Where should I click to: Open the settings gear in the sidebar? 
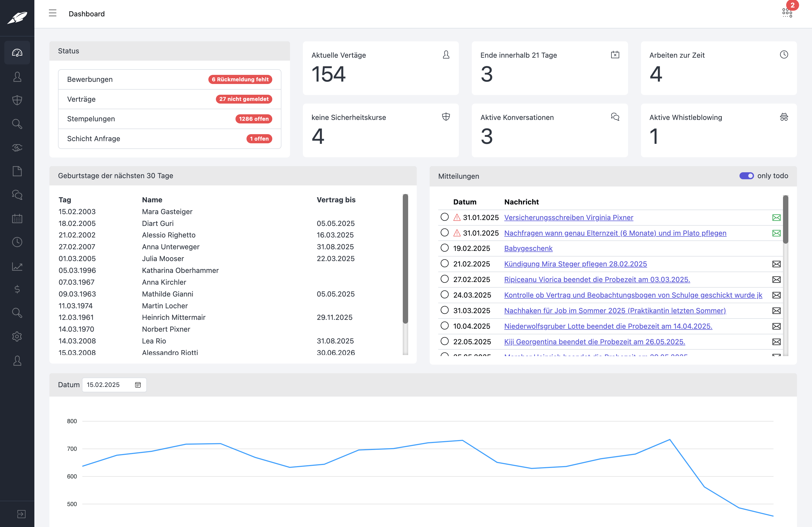[17, 336]
